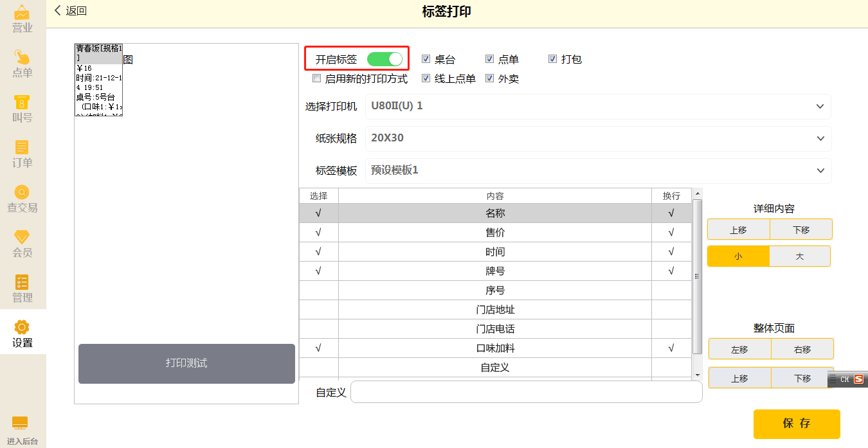The width and height of the screenshot is (868, 448).
Task: Expand the 选择打印机 printer dropdown
Action: coord(598,106)
